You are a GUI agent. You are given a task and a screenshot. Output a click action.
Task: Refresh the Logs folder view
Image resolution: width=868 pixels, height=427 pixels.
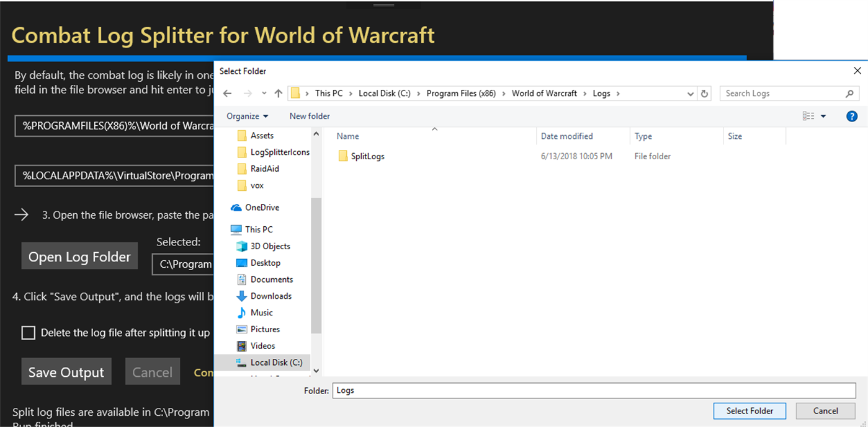pyautogui.click(x=704, y=94)
